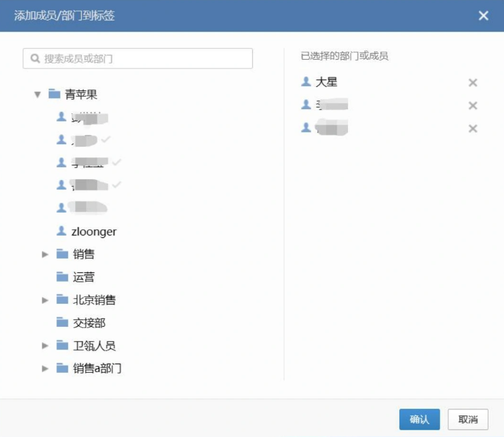
Task: Click person icon of second selected member
Action: (306, 104)
